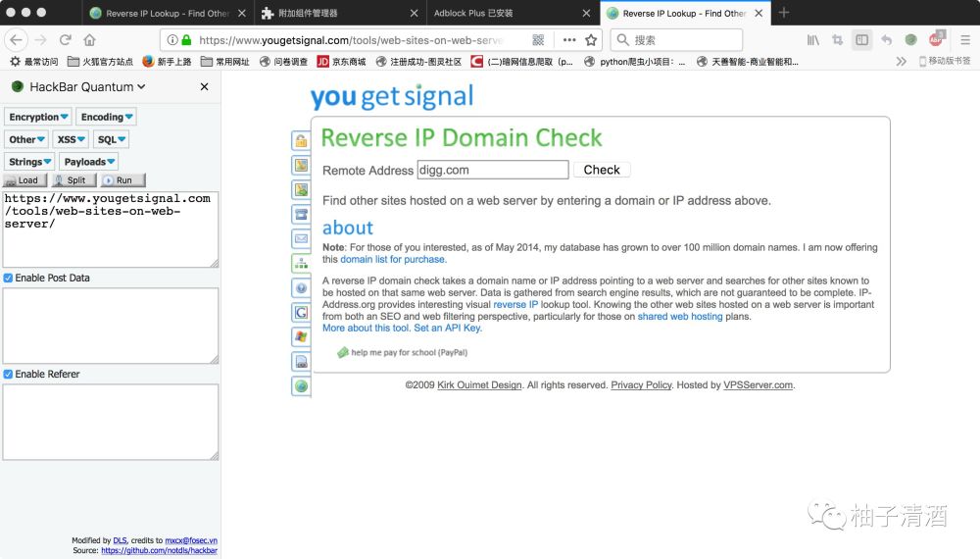Switch to the 附加组件管理器 tab

point(339,13)
